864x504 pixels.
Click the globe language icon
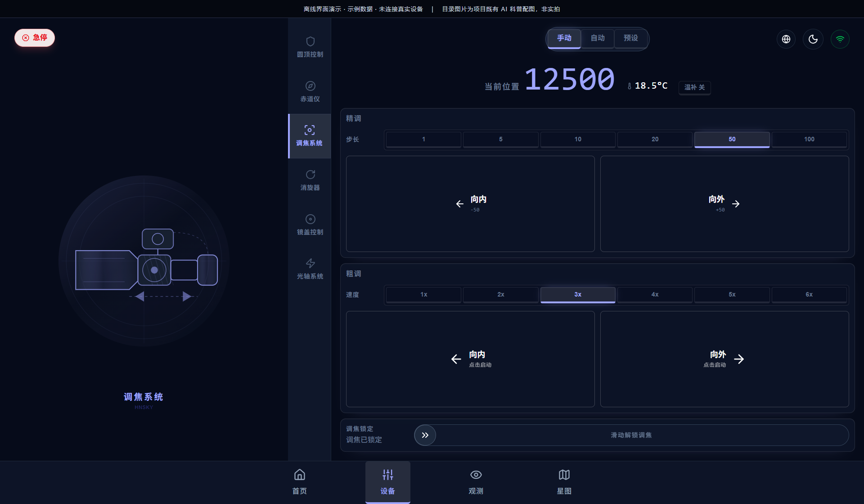tap(786, 39)
